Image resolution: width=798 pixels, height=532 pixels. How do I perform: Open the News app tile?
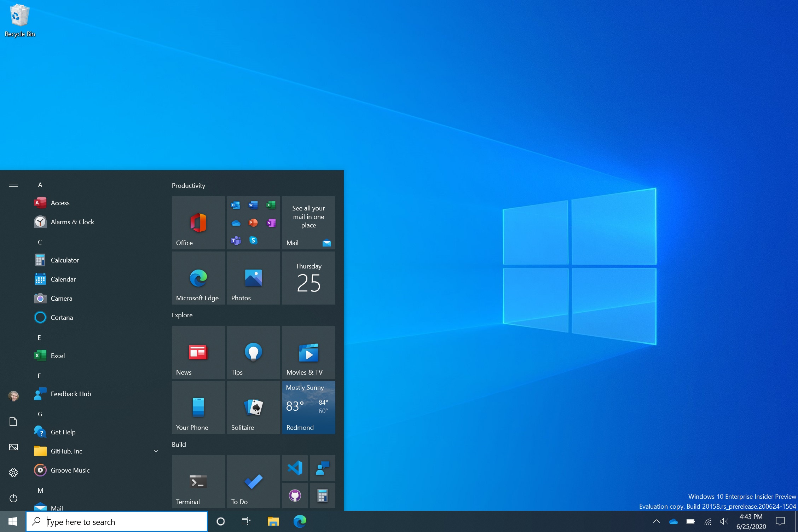point(197,351)
